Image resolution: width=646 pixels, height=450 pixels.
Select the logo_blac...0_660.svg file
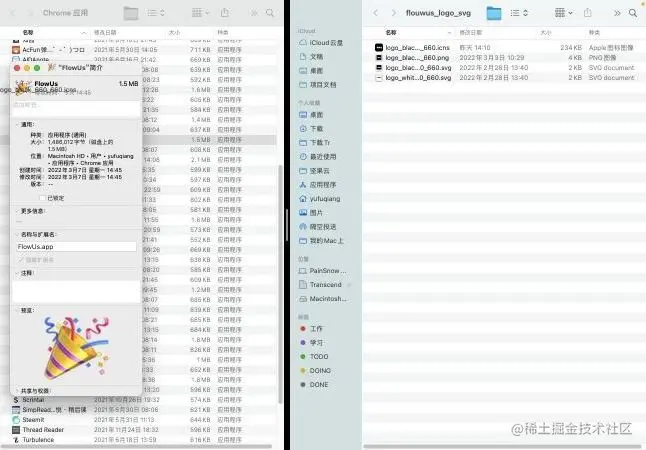click(x=504, y=68)
